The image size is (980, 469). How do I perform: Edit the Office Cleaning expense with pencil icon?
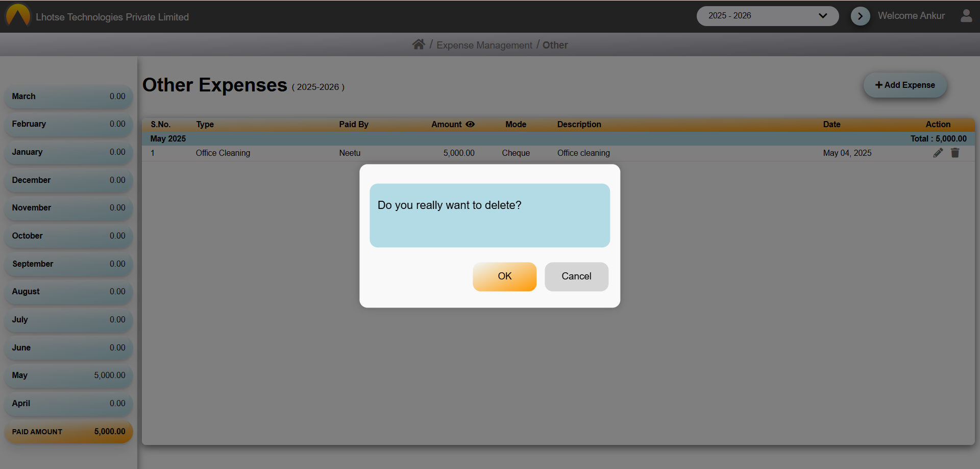(938, 153)
